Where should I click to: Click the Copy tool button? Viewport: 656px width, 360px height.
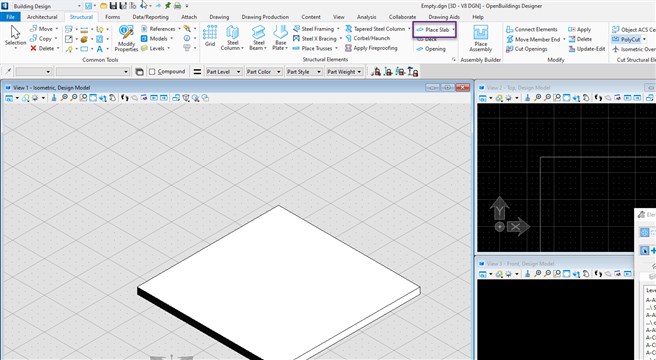(x=41, y=39)
